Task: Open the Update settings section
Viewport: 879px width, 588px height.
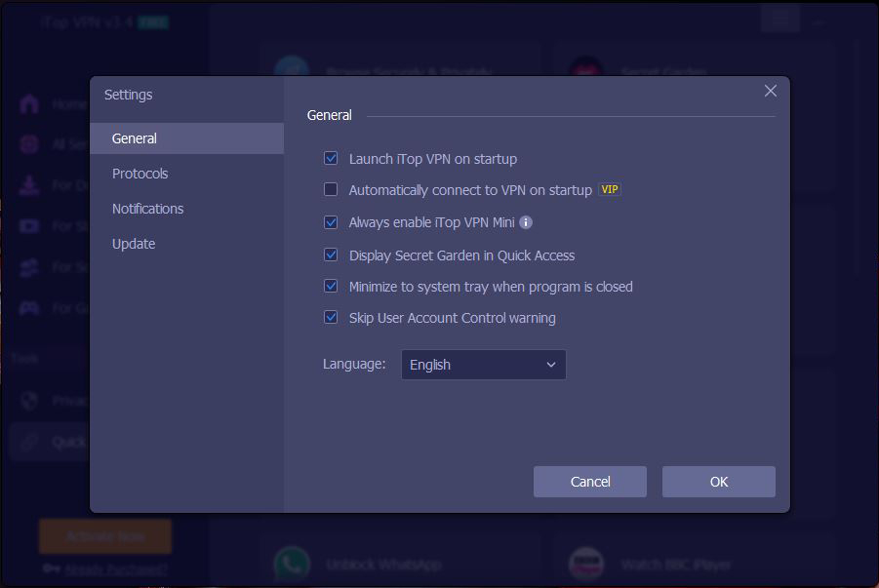Action: point(133,243)
